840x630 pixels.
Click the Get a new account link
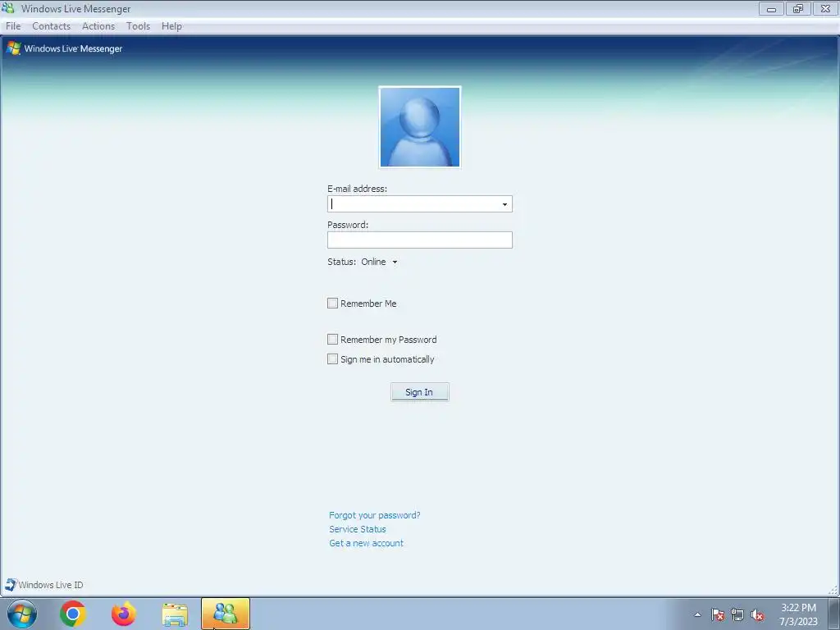click(x=366, y=543)
